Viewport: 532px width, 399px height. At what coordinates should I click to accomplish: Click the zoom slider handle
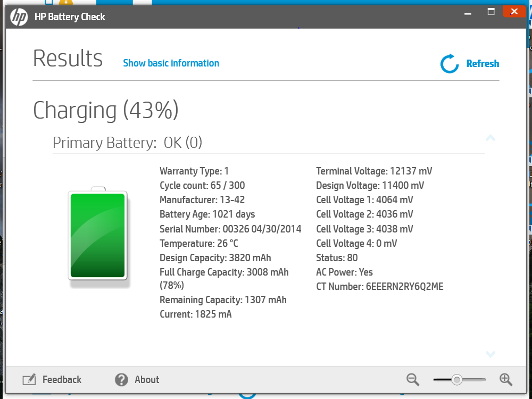coord(456,380)
